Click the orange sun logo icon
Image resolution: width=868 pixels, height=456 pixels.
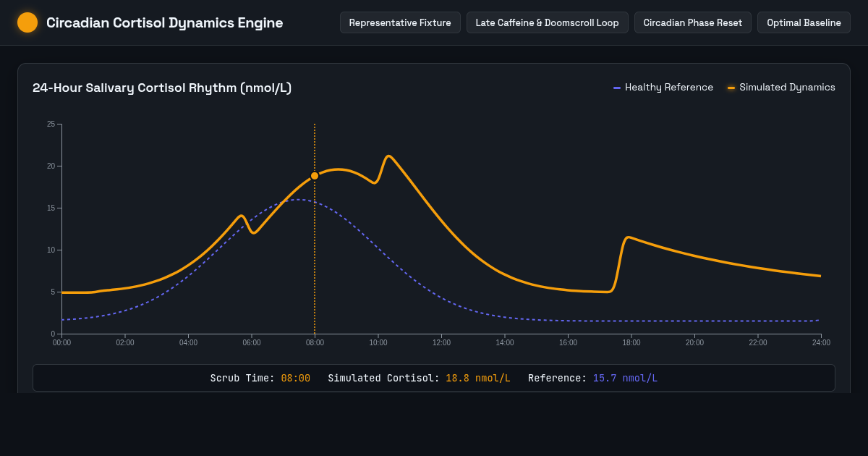point(27,22)
